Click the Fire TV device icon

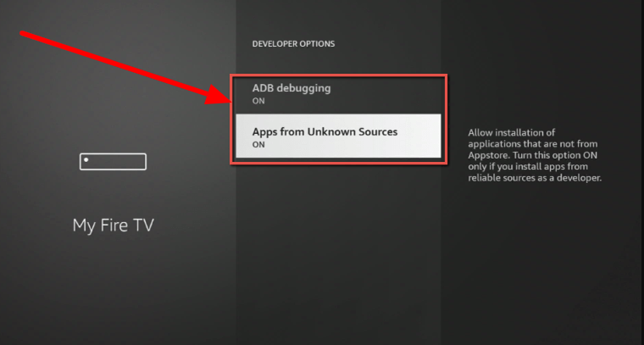[x=113, y=161]
